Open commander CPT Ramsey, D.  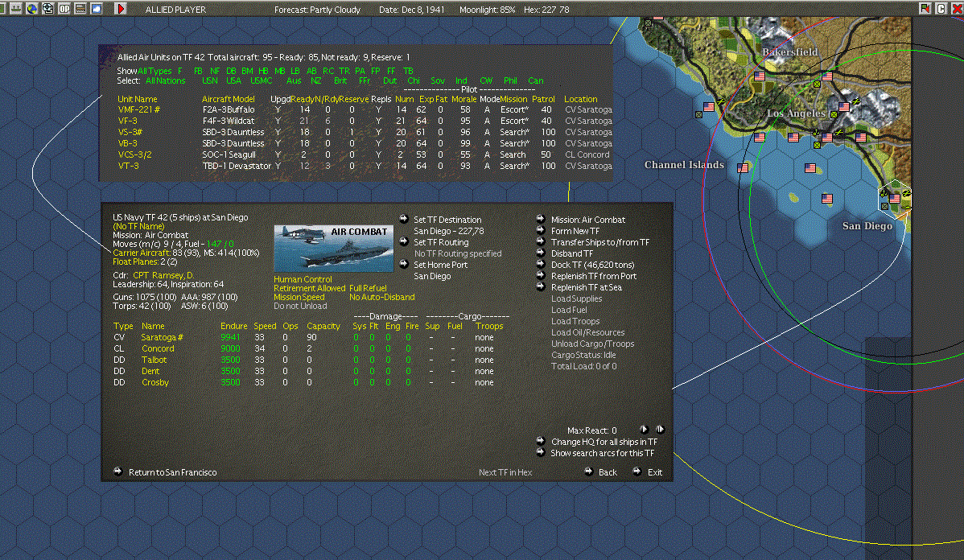[163, 275]
